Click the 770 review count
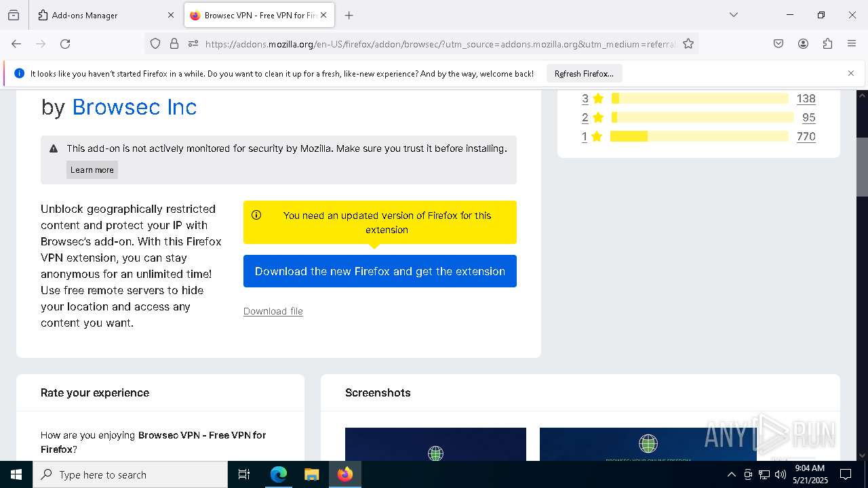This screenshot has width=868, height=488. coord(806,136)
